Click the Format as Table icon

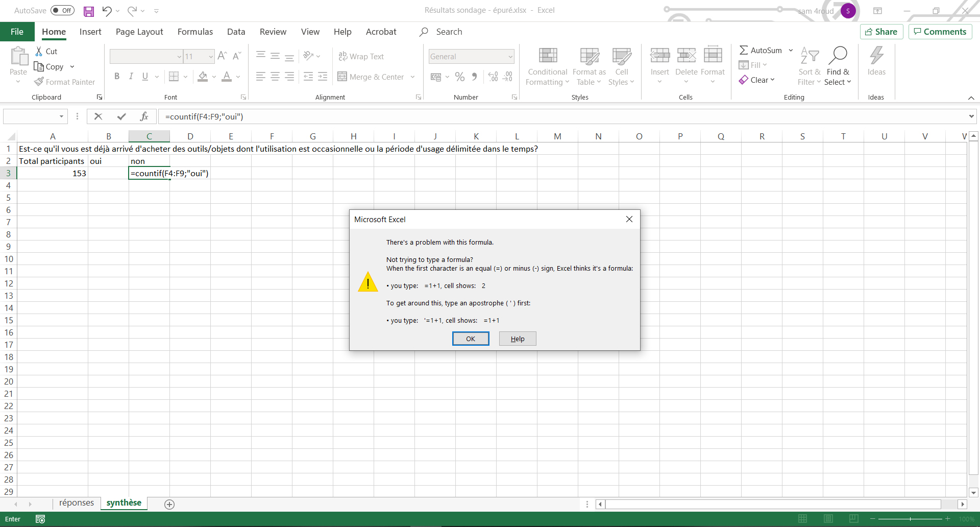click(x=590, y=55)
